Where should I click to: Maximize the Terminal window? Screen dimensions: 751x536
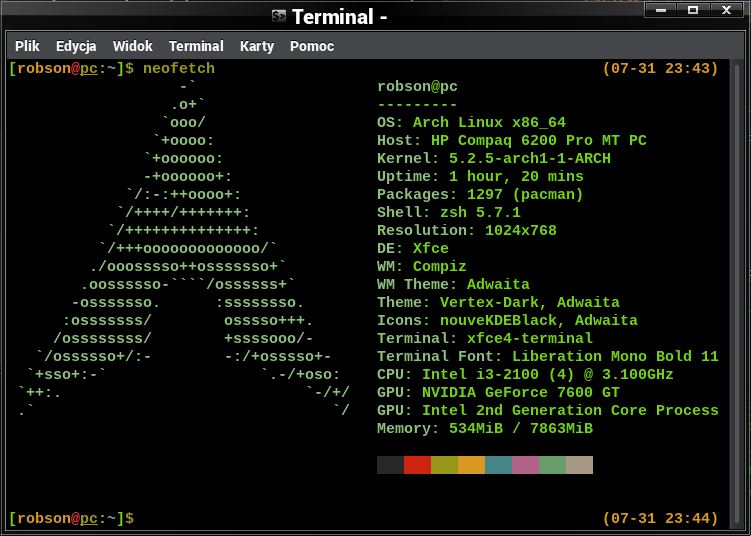tap(692, 11)
